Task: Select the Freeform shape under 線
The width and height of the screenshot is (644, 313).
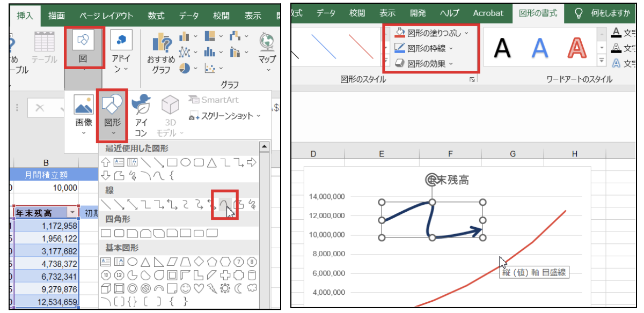Action: pos(238,204)
